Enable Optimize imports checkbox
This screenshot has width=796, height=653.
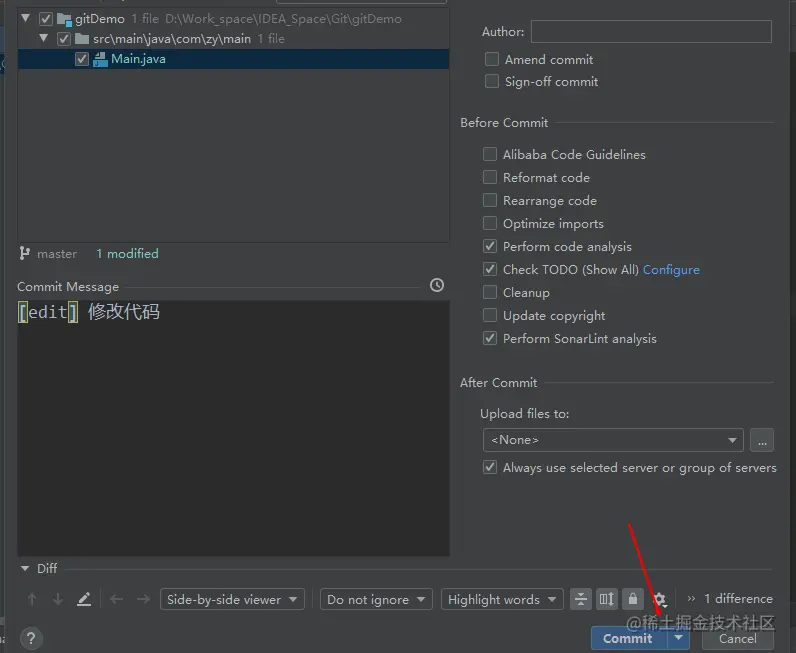[489, 223]
